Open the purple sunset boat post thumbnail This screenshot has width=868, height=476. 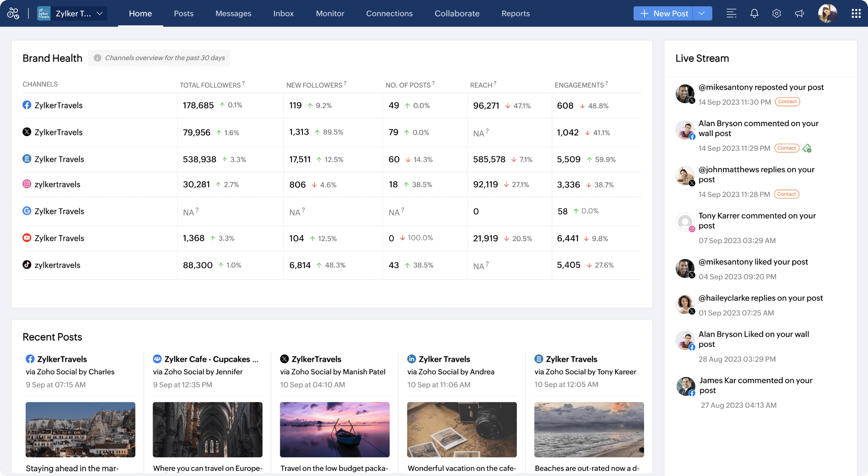click(335, 430)
